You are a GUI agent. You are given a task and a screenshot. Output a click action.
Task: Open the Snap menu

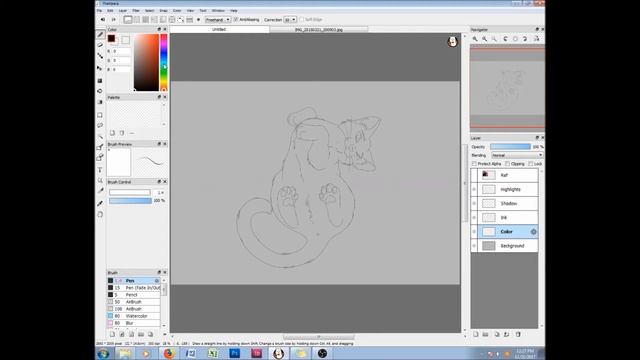pos(163,11)
